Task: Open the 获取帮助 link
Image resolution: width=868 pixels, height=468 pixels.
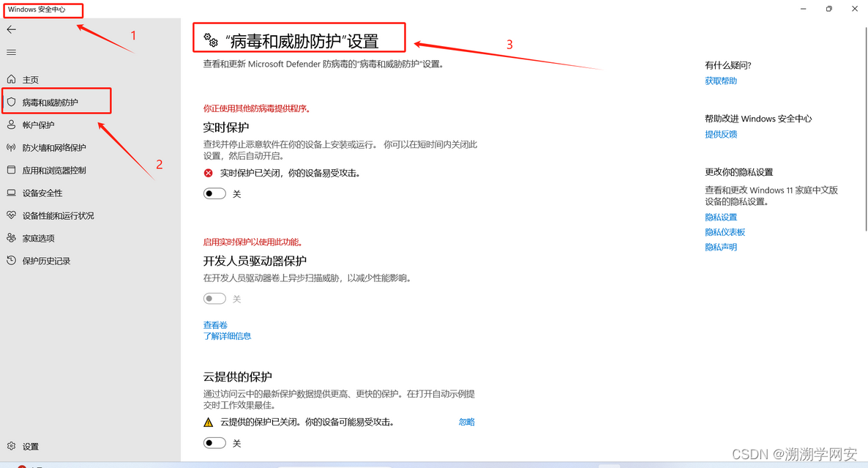Action: pyautogui.click(x=720, y=81)
